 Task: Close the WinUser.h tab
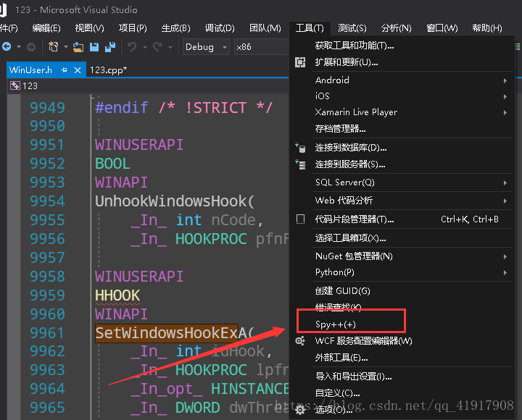point(78,70)
